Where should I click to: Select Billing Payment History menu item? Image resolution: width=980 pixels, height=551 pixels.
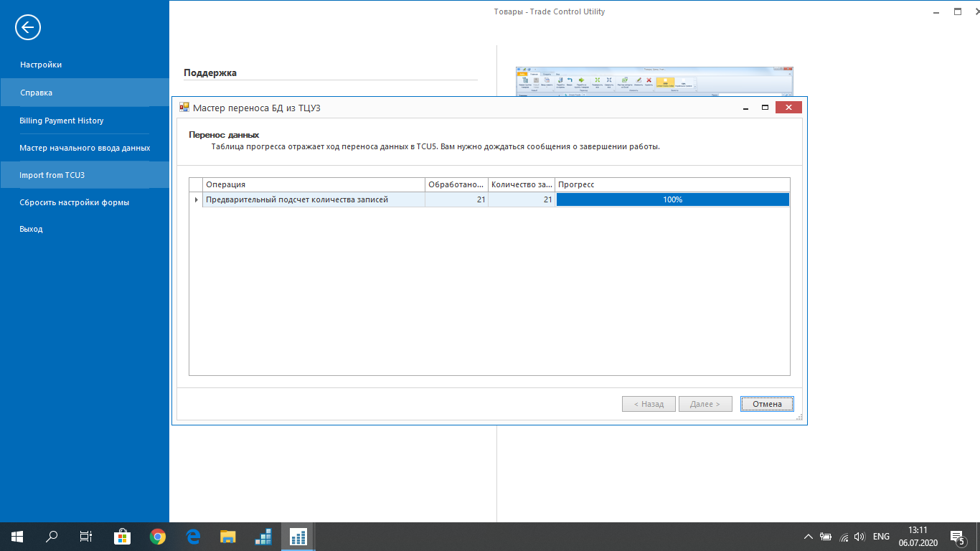coord(62,121)
